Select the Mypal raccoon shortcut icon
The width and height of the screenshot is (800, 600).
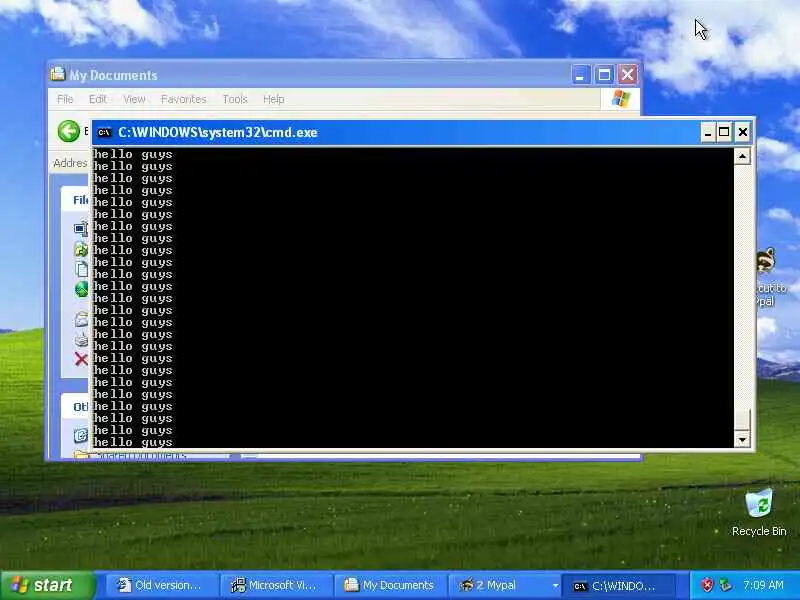(x=766, y=261)
